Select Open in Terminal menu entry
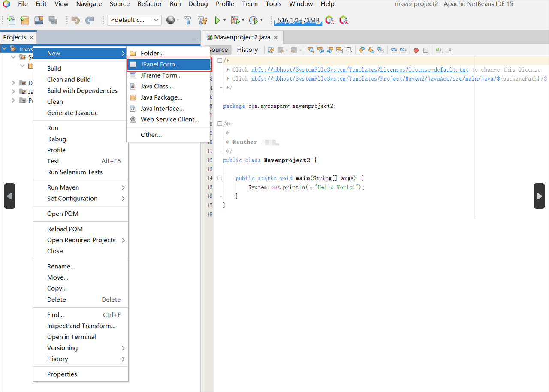Viewport: 549px width, 392px height. tap(81, 337)
